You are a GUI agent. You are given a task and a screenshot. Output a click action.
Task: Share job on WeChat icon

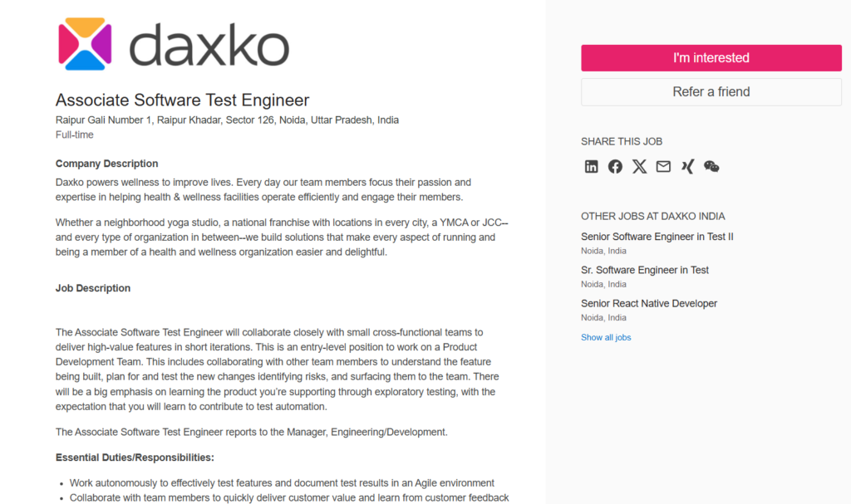711,166
